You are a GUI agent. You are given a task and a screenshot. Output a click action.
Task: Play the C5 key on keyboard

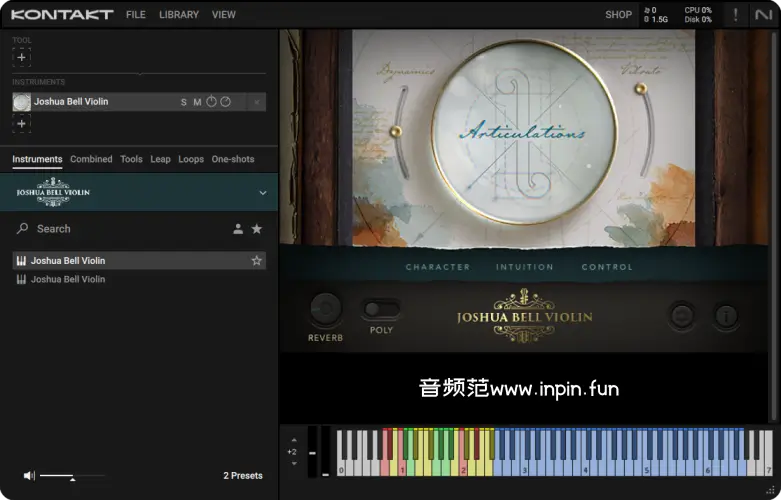tap(647, 469)
